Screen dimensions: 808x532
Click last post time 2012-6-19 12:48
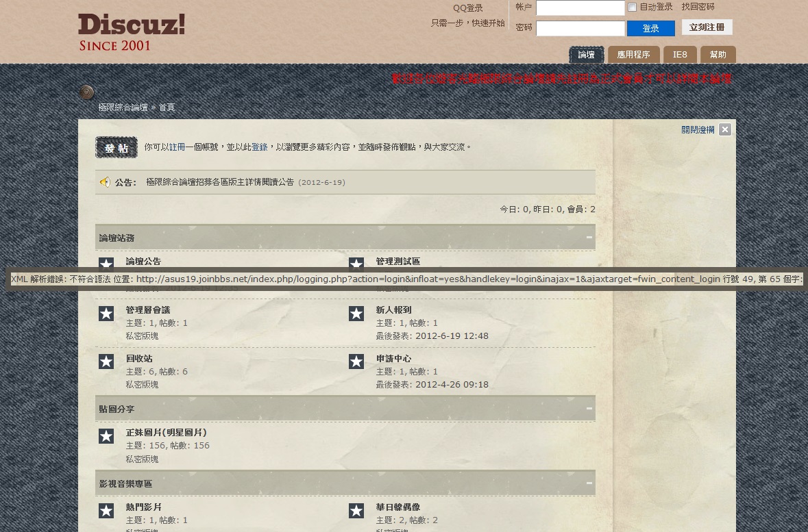[x=452, y=335]
